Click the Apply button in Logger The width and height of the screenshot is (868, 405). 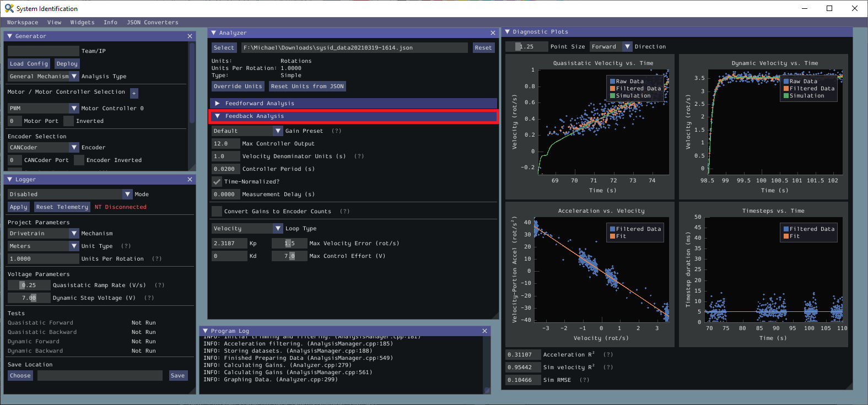click(x=18, y=207)
